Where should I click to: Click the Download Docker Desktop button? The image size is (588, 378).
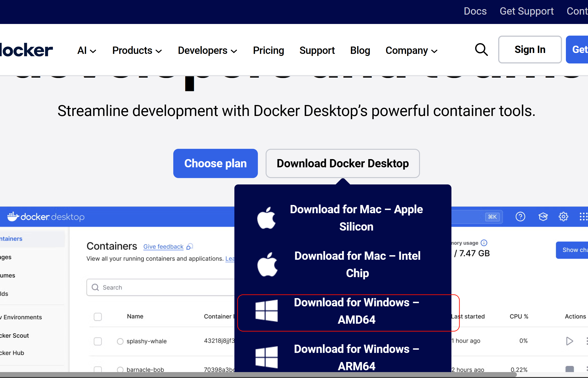click(x=343, y=163)
